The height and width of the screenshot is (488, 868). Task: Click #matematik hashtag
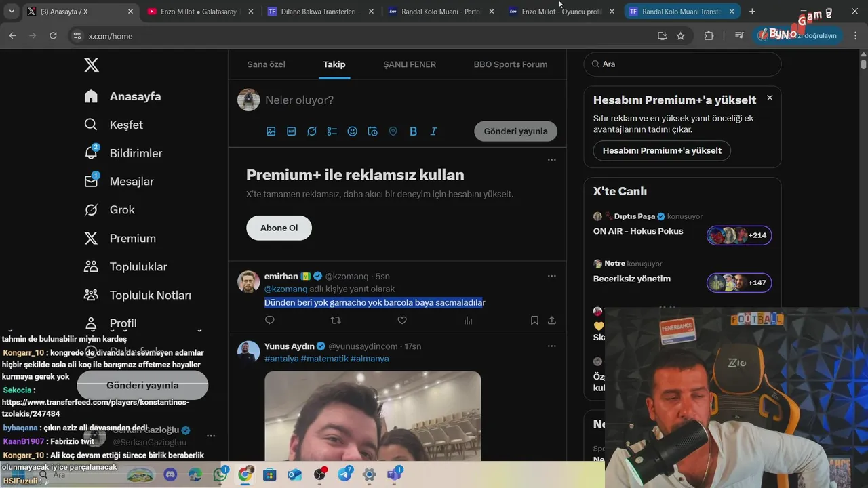coord(324,359)
